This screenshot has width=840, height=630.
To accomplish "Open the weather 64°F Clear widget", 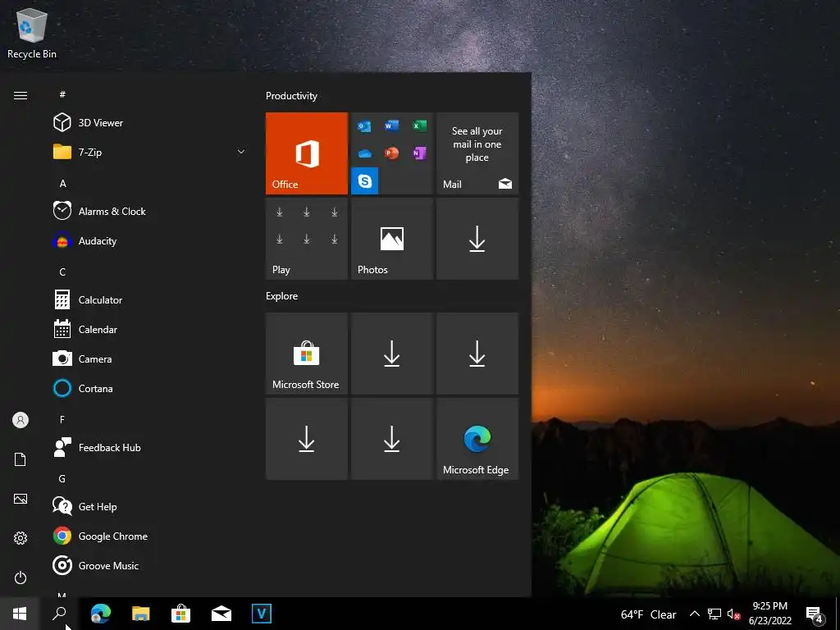I will [648, 614].
